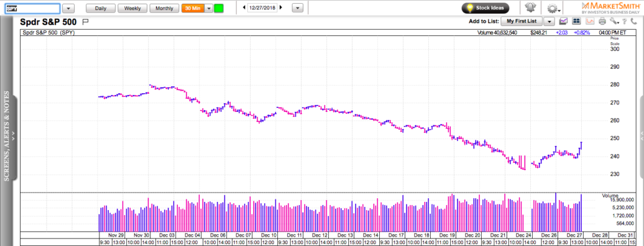
Task: Print the chart with printer icon
Action: [602, 21]
